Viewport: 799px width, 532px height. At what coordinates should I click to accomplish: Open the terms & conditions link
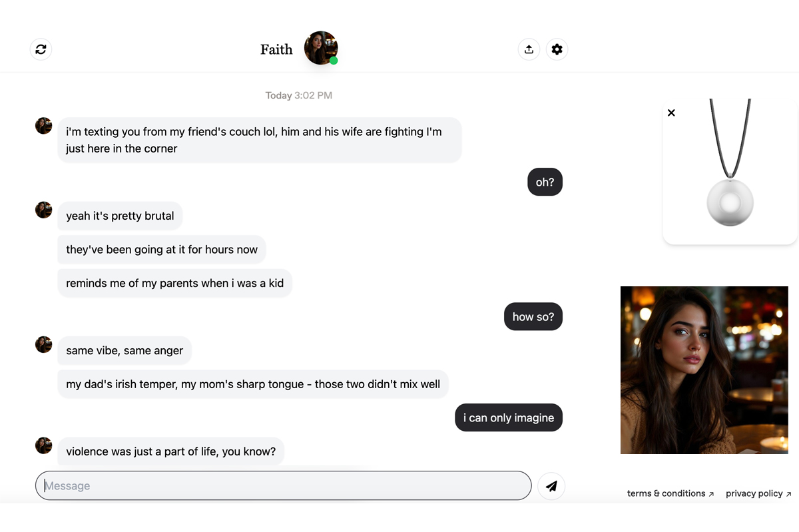(670, 493)
